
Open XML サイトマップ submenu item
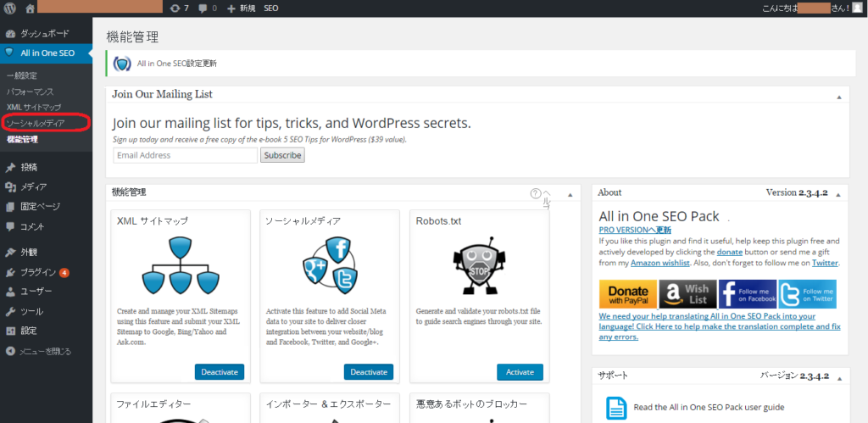34,107
